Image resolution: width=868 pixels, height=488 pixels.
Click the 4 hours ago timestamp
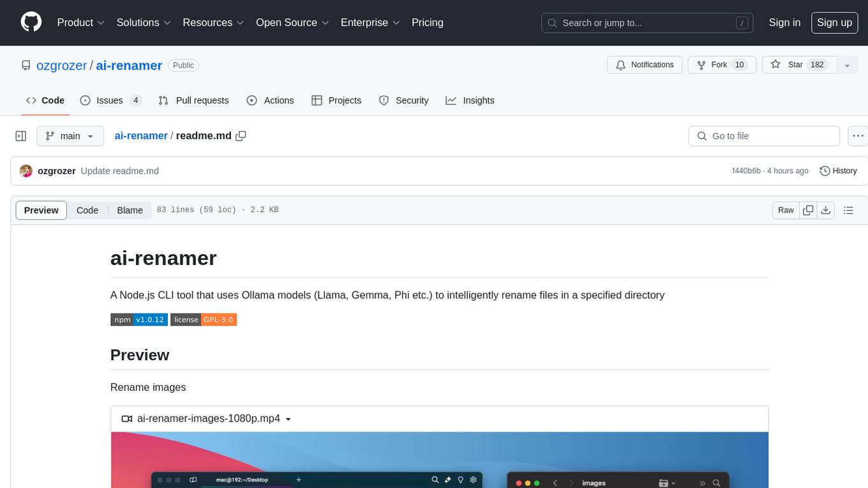pos(789,171)
